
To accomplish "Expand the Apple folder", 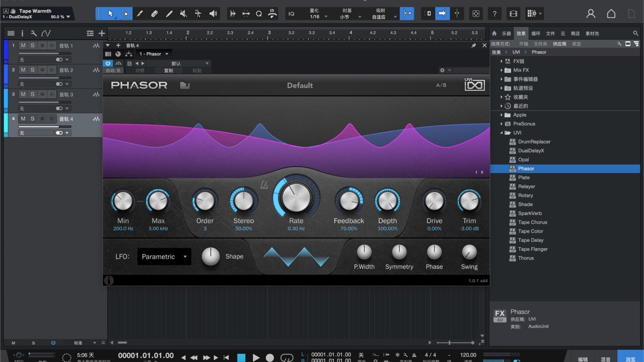I will pyautogui.click(x=501, y=115).
